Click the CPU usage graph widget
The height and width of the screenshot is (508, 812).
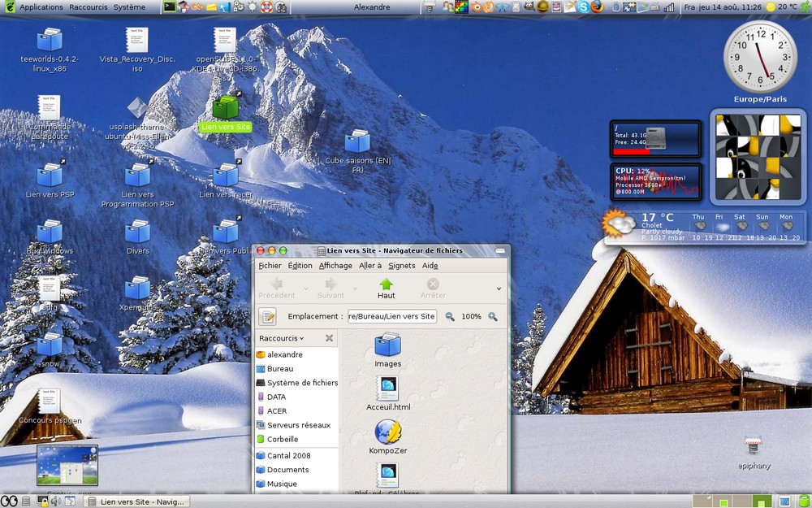click(655, 181)
